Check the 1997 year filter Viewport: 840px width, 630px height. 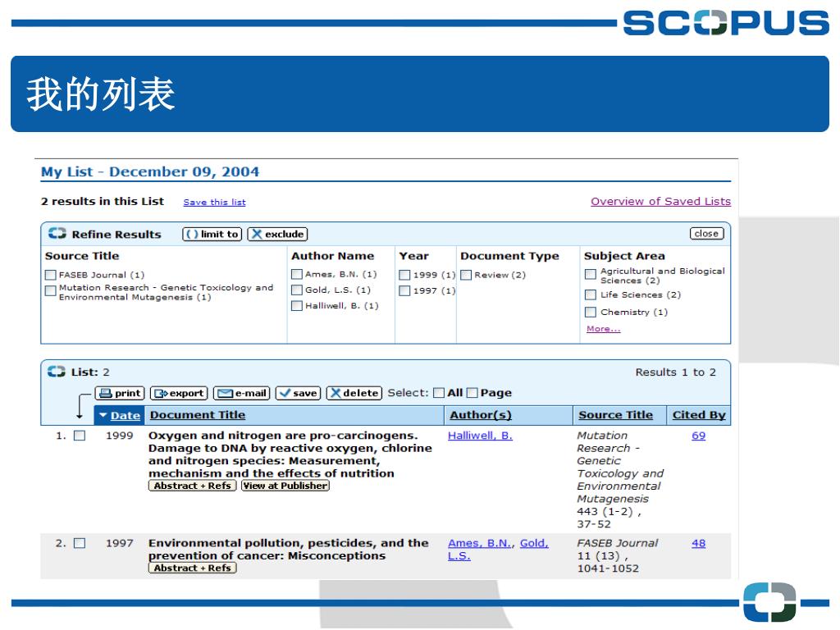point(404,290)
